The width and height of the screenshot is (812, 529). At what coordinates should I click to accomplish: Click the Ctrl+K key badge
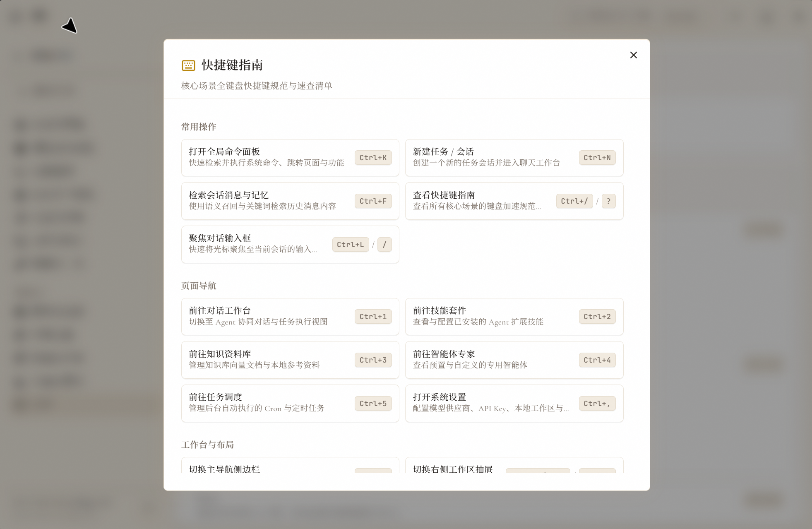click(373, 158)
